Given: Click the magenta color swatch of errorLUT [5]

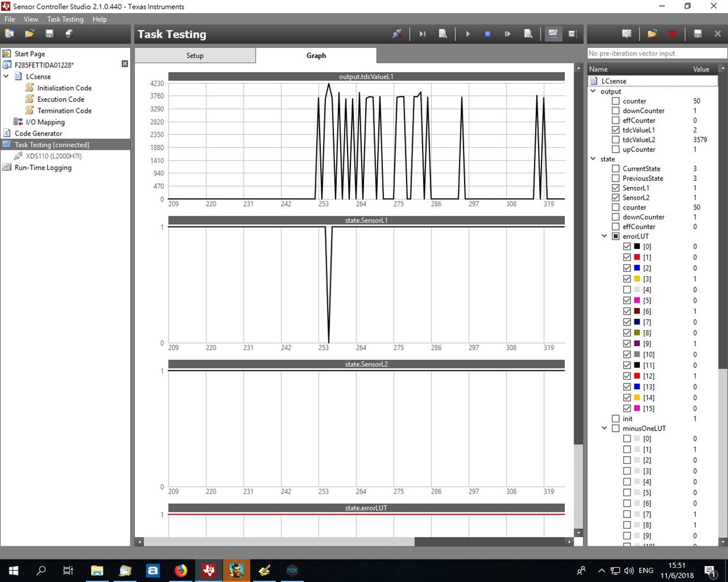Looking at the screenshot, I should tap(637, 300).
